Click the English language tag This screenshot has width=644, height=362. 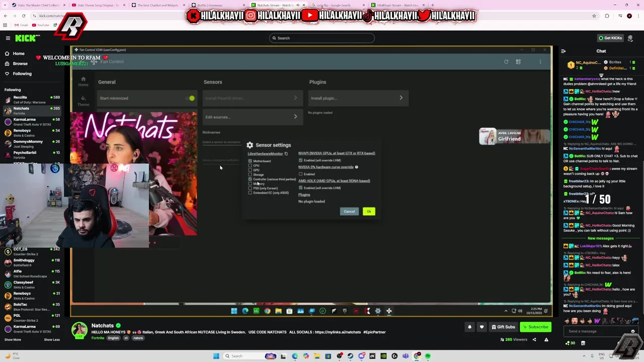tap(114, 338)
